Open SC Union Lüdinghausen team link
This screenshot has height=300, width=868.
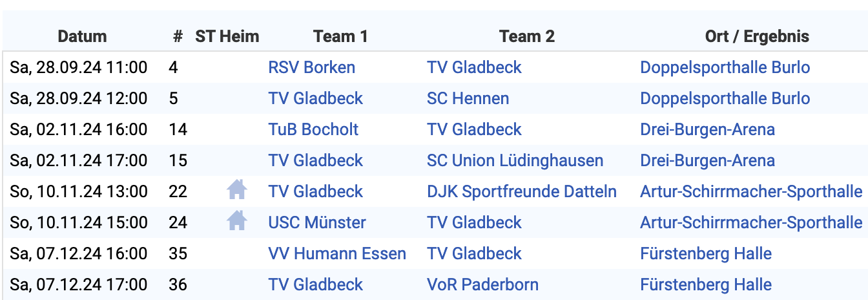tap(515, 160)
